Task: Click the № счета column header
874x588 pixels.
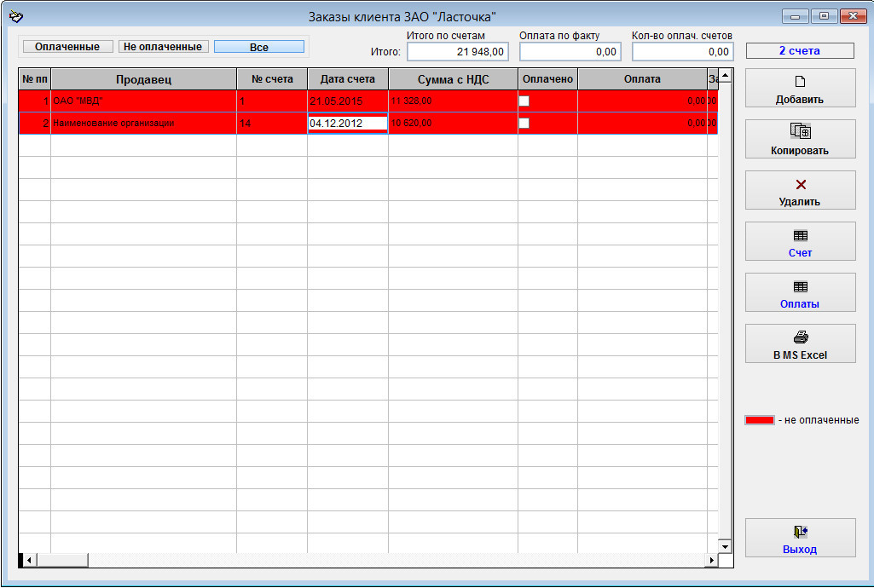Action: coord(272,79)
